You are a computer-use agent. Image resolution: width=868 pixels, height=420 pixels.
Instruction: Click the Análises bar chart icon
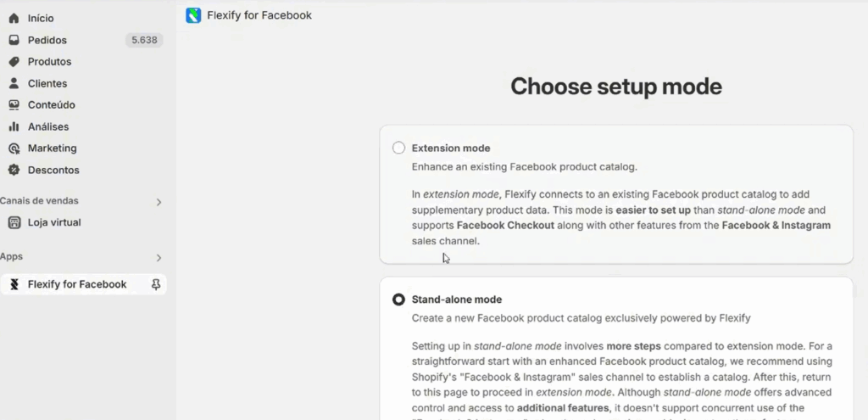pyautogui.click(x=14, y=126)
